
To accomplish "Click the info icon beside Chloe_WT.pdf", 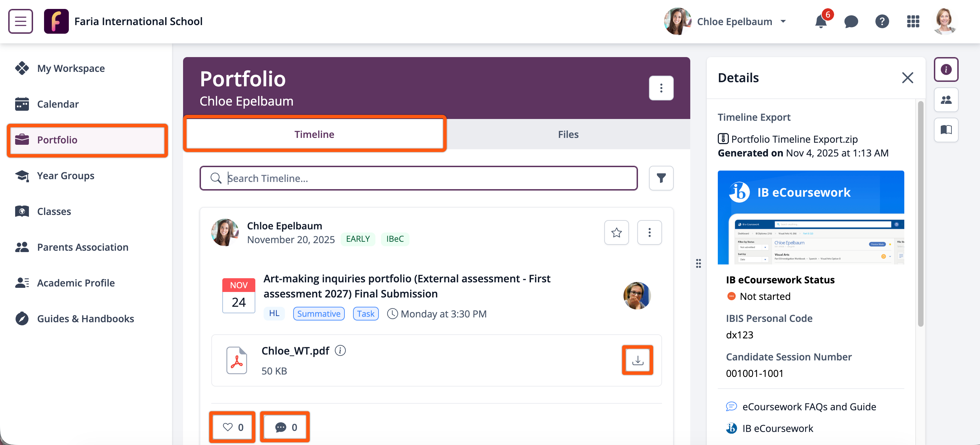I will tap(340, 350).
